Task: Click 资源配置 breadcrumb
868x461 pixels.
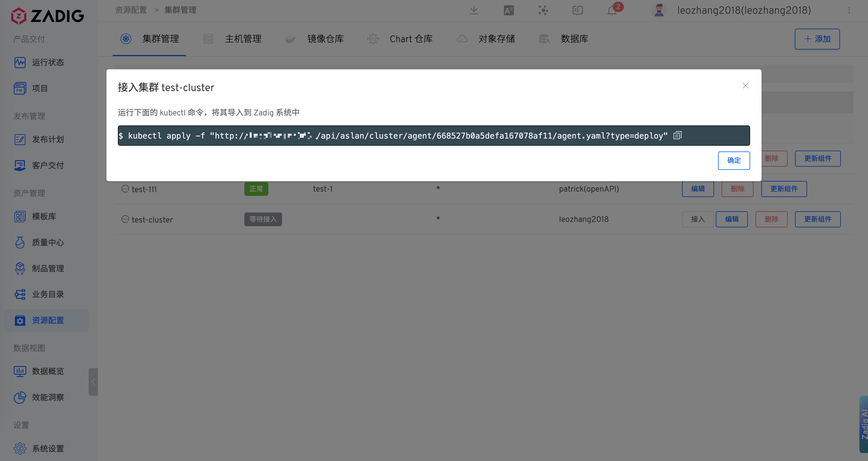Action: pos(131,10)
